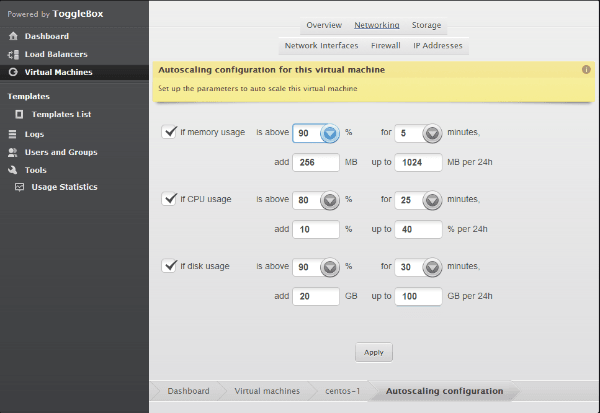Image resolution: width=600 pixels, height=413 pixels.
Task: Open the disk usage percent dropdown
Action: coord(330,267)
